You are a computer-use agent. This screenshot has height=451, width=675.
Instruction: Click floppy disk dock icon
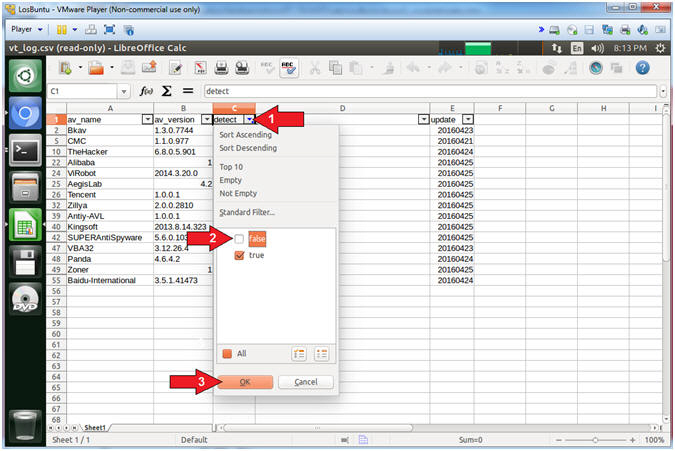pos(25,262)
